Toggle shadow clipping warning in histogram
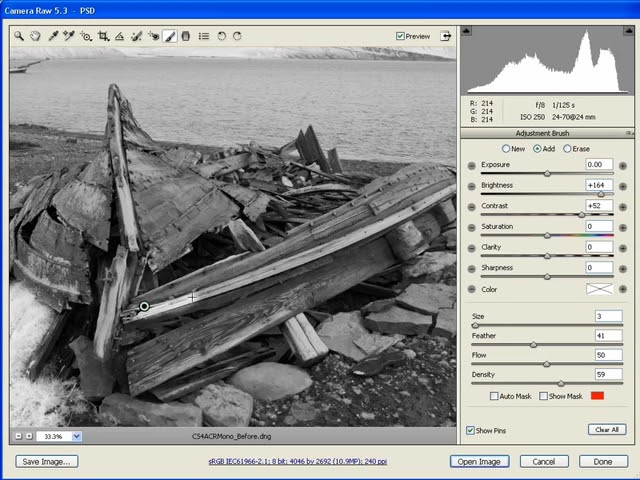The height and width of the screenshot is (480, 640). click(467, 31)
